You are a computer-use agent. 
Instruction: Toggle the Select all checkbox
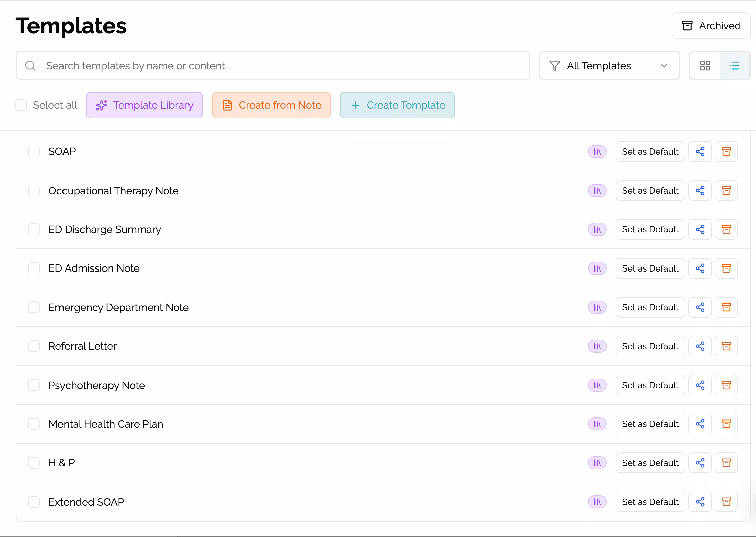[x=21, y=105]
